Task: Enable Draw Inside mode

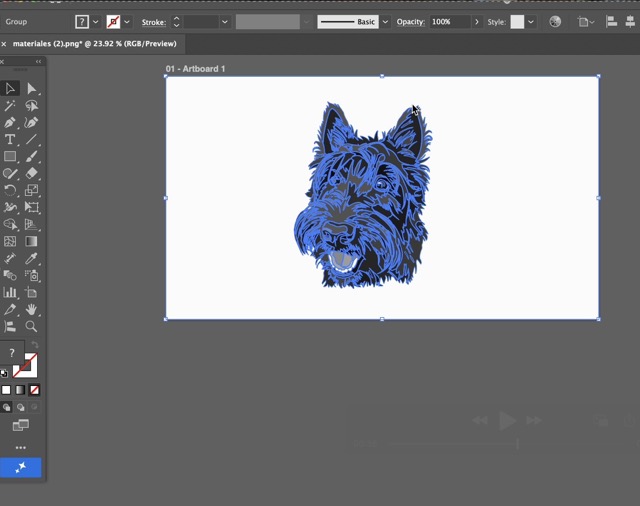Action: [x=34, y=407]
